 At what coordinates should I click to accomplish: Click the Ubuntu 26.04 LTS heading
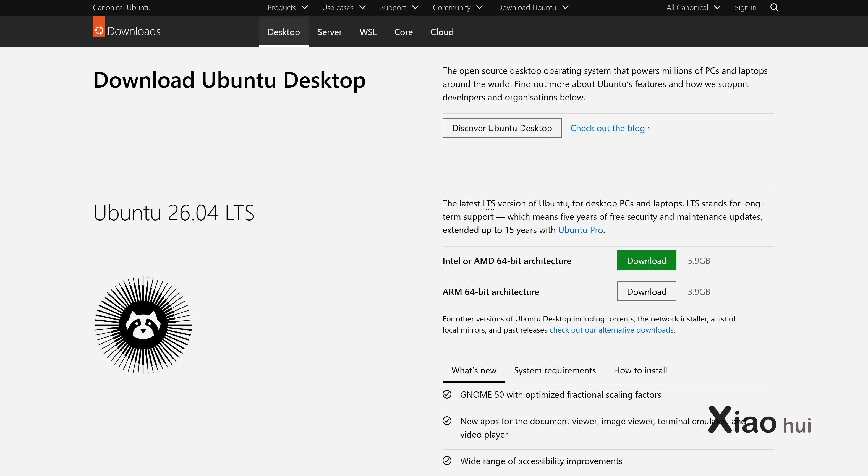(x=174, y=213)
